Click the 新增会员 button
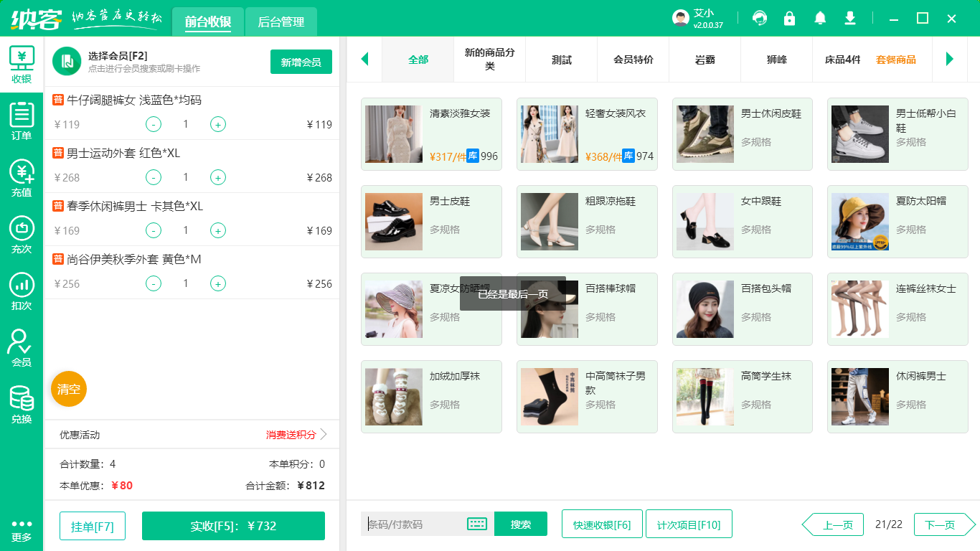The width and height of the screenshot is (980, 551). (x=301, y=62)
